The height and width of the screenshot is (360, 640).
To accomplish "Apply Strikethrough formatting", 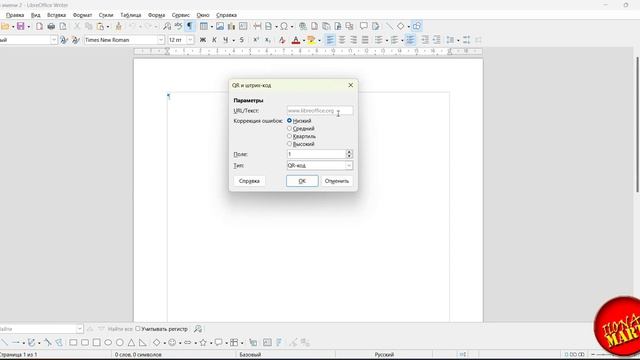I will (x=242, y=40).
